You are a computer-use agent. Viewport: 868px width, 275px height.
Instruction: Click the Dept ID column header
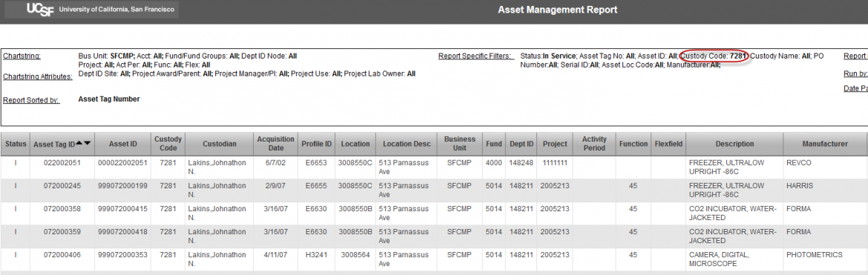(521, 144)
